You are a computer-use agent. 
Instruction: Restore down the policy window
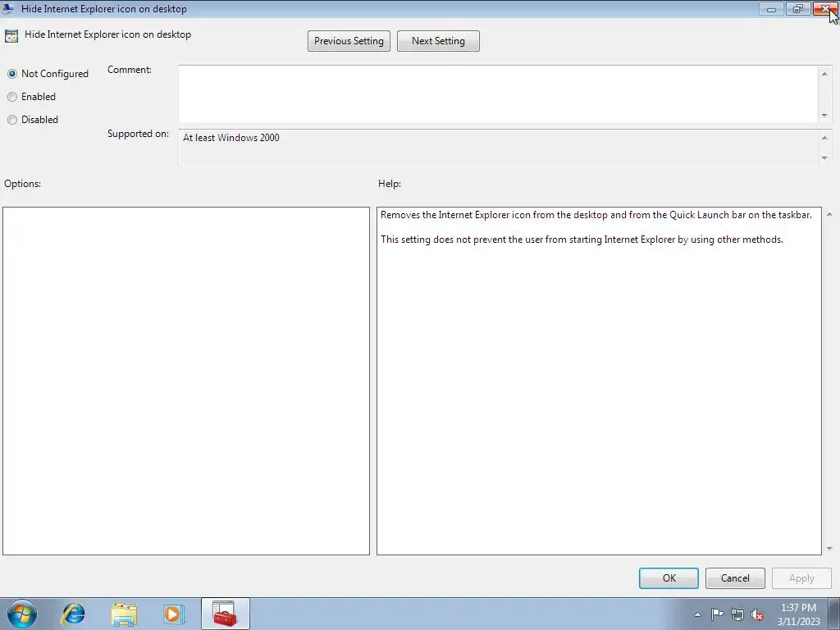(797, 9)
